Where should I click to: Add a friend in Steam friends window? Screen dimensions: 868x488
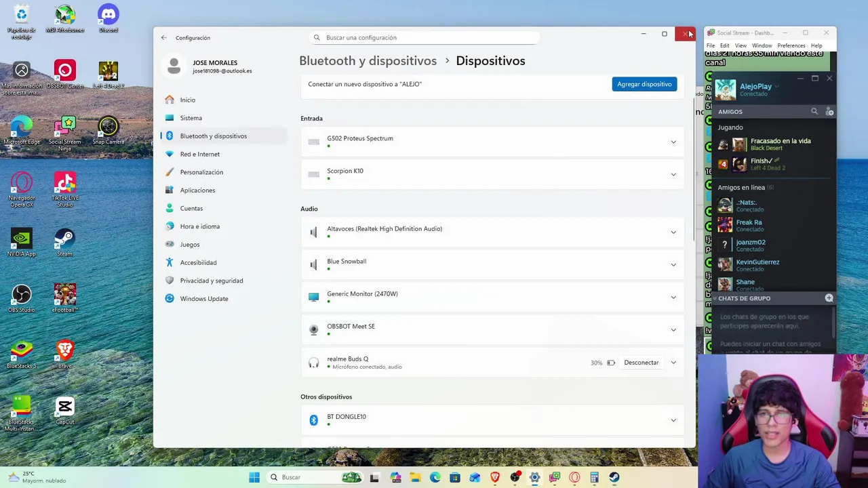829,111
